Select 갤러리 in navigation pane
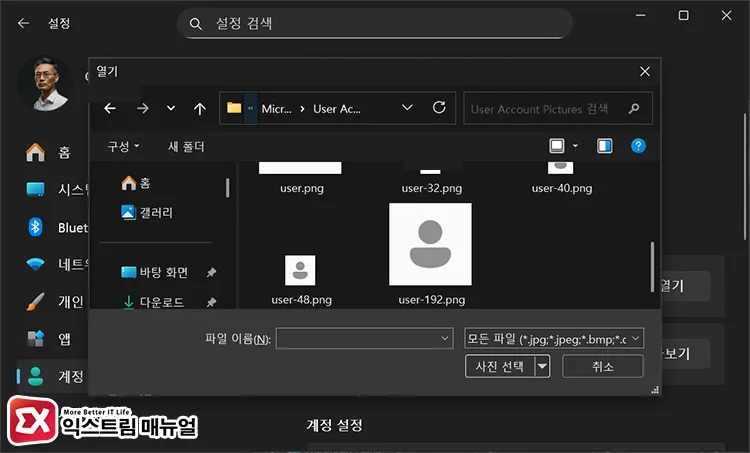750x453 pixels. [x=147, y=212]
